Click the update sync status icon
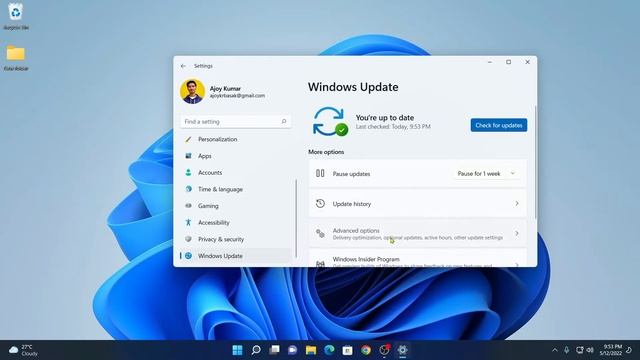Image resolution: width=640 pixels, height=360 pixels. [330, 122]
